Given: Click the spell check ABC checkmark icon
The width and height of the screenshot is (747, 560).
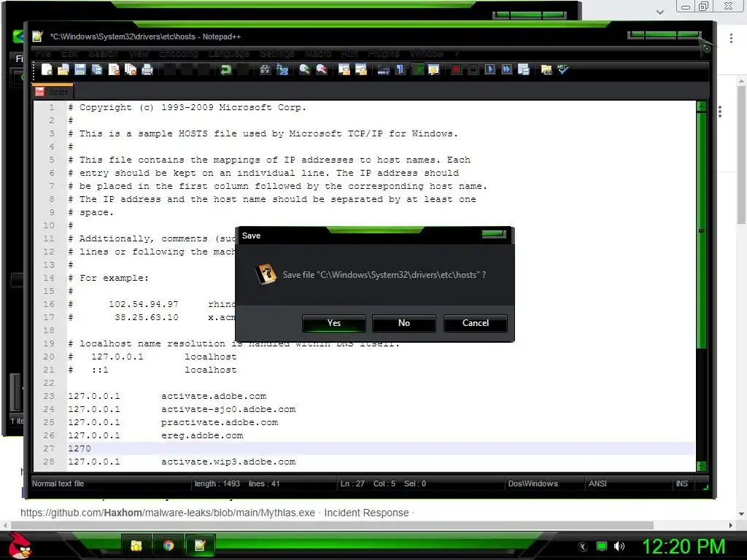Looking at the screenshot, I should tap(563, 69).
